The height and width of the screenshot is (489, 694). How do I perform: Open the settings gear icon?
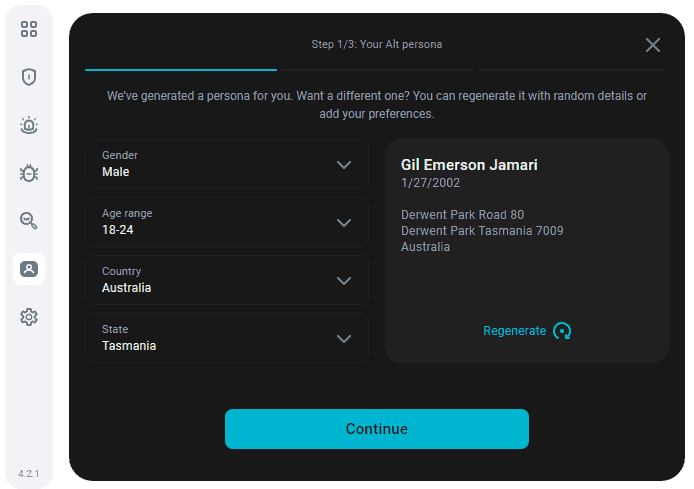29,317
